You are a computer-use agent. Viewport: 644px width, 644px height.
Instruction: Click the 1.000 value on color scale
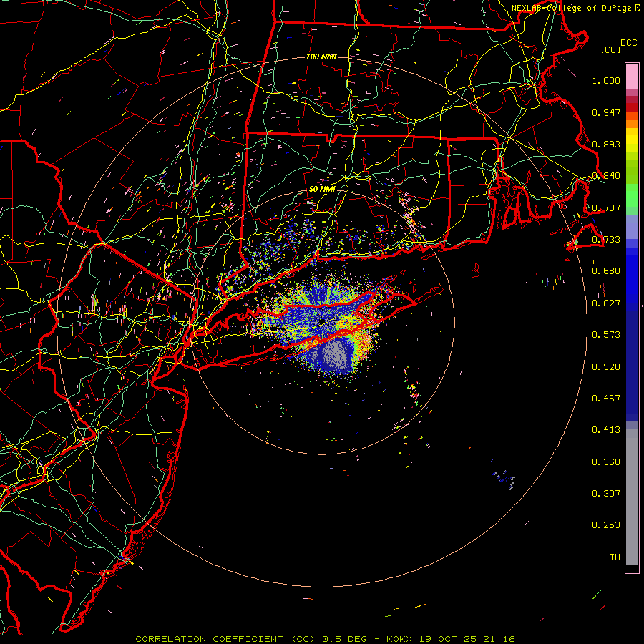[606, 80]
